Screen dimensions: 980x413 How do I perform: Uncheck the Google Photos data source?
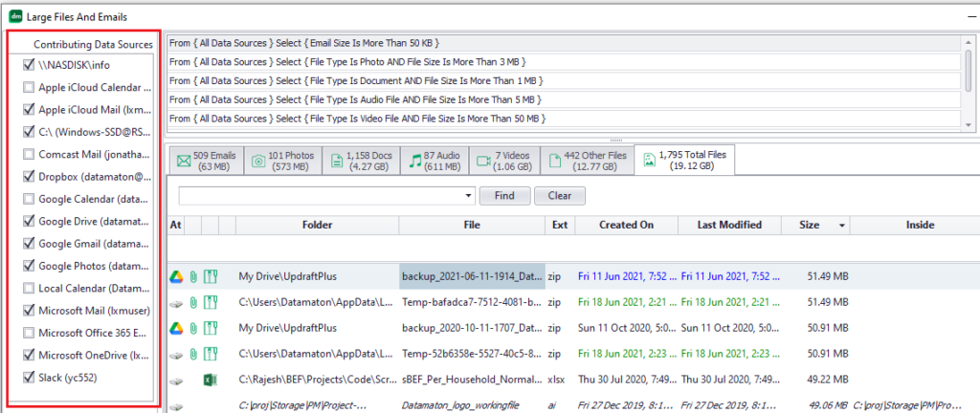[28, 266]
